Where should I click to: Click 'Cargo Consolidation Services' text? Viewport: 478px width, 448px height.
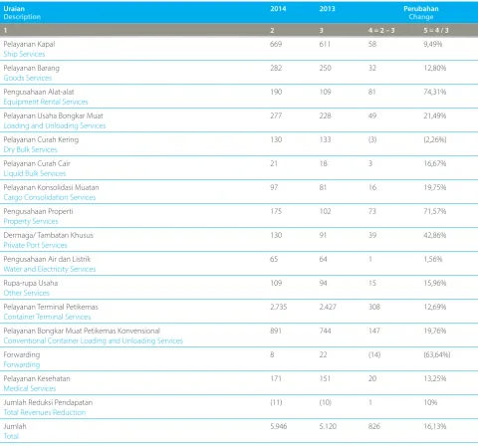(50, 197)
